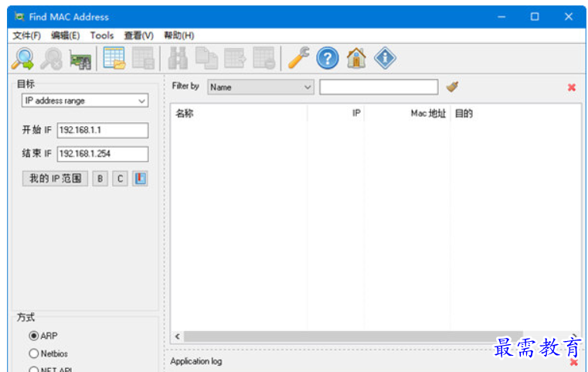Select the ARP method radio button
588x372 pixels.
point(34,336)
